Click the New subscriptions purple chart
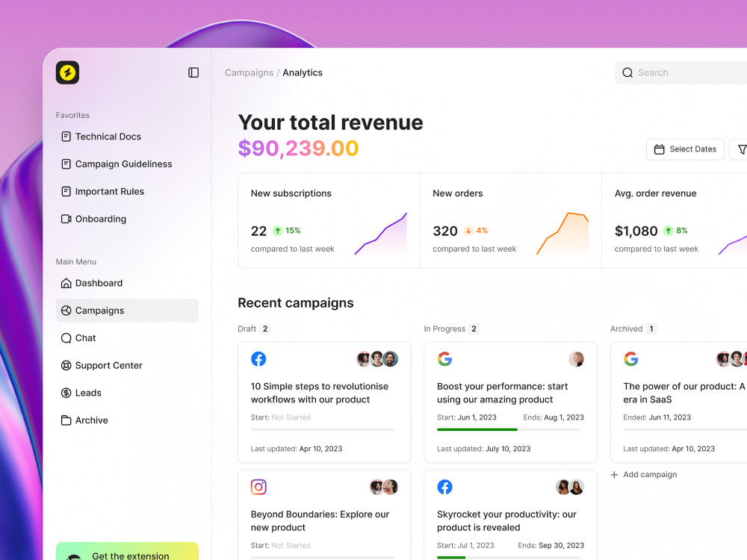Image resolution: width=747 pixels, height=560 pixels. coord(381,233)
